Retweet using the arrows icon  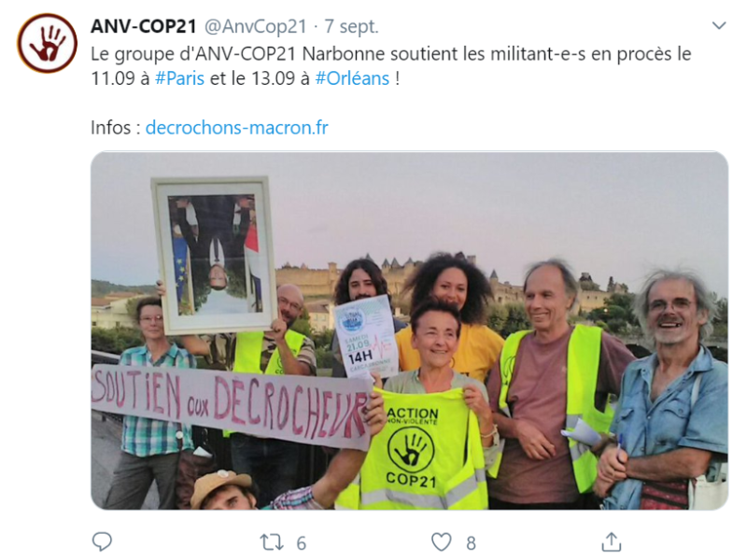(x=272, y=542)
